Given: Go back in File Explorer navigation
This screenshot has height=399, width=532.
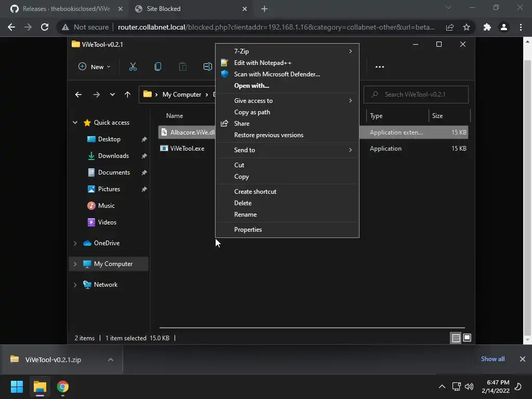Looking at the screenshot, I should click(x=78, y=95).
